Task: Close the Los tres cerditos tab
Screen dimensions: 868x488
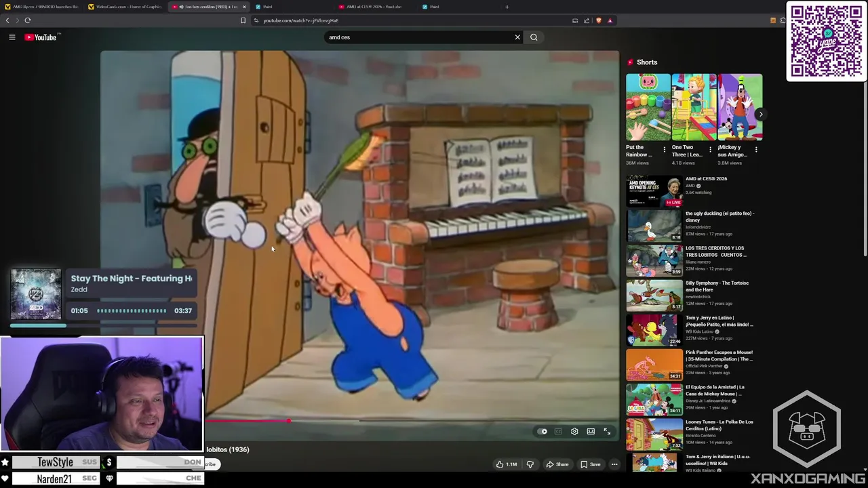Action: [x=244, y=7]
